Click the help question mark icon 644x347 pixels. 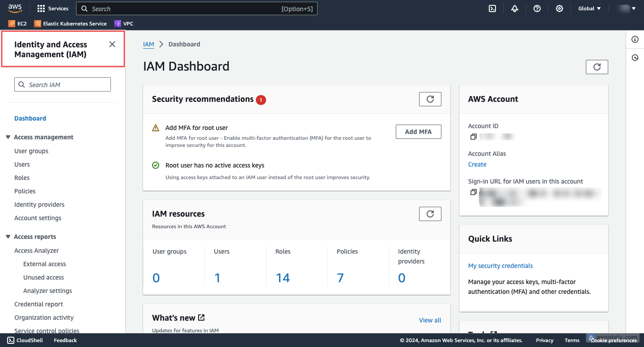coord(537,8)
